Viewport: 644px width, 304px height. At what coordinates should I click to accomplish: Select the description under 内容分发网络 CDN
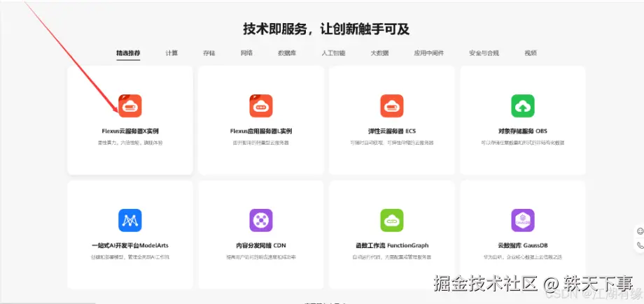[x=261, y=257]
